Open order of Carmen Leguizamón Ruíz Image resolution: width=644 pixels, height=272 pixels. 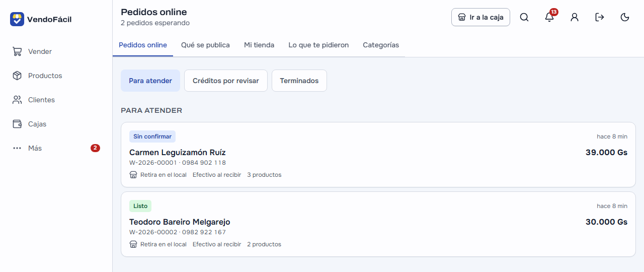(x=378, y=155)
